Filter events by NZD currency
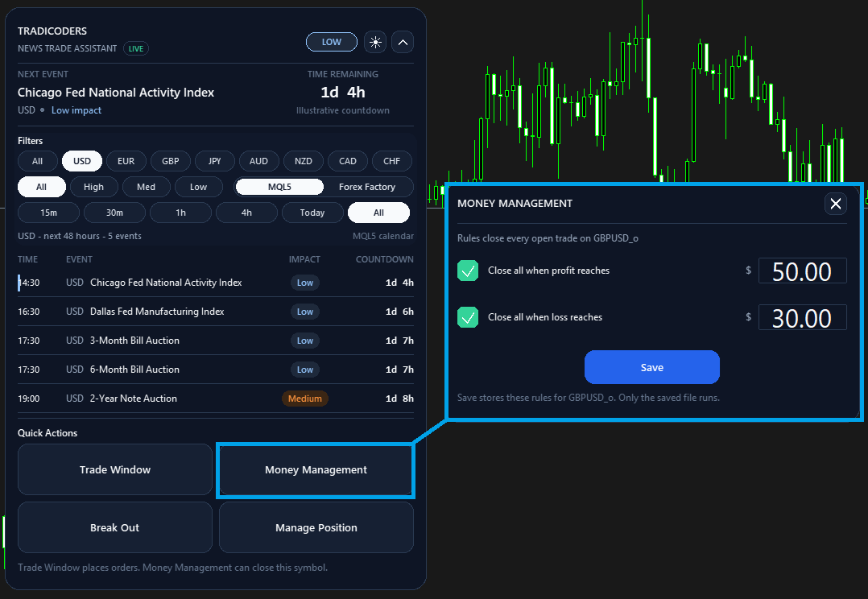Viewport: 868px width, 599px height. pos(304,161)
